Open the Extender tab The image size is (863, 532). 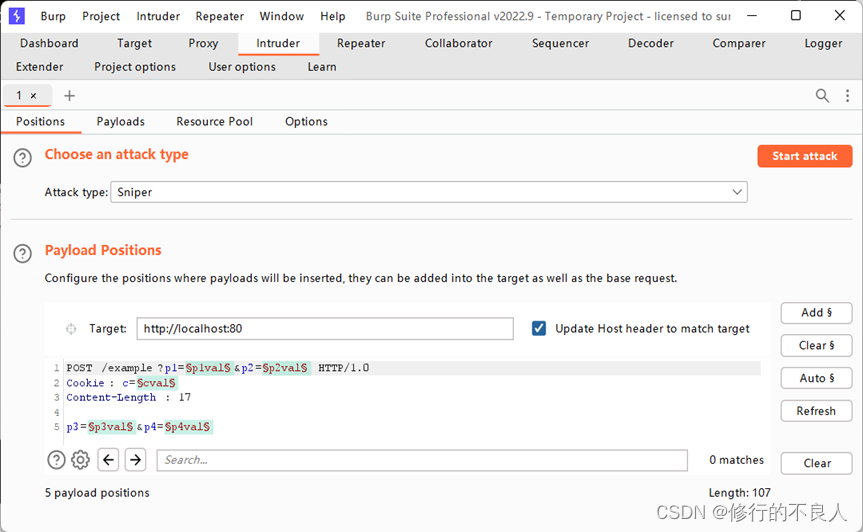pyautogui.click(x=40, y=67)
